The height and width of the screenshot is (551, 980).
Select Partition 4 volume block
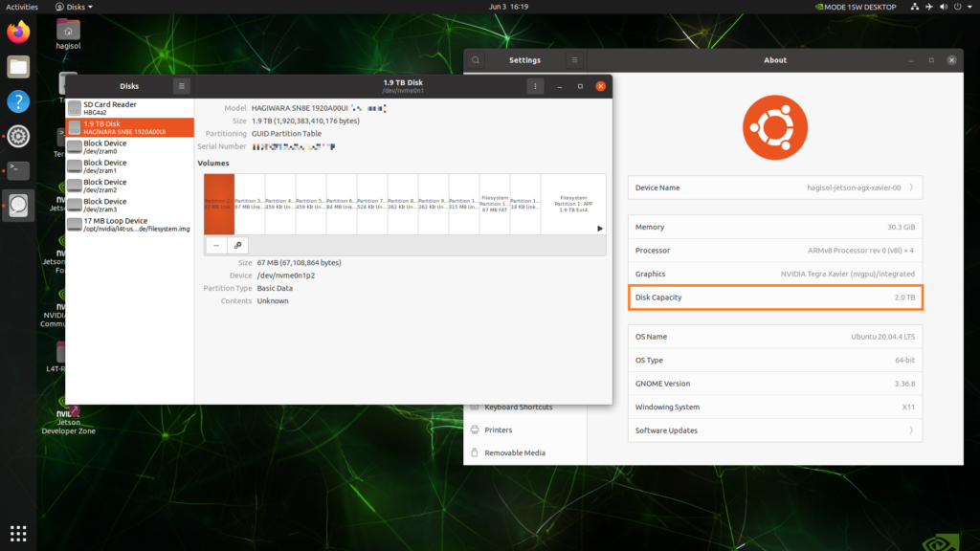280,205
